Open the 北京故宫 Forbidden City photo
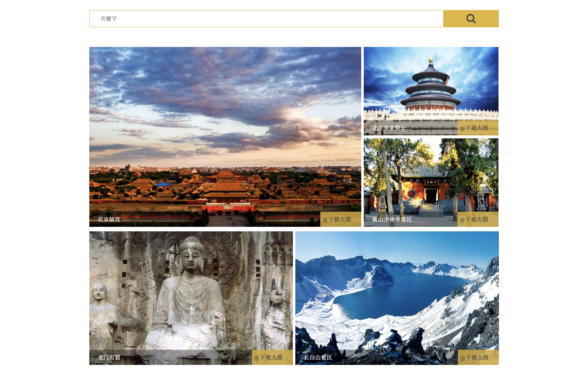 coord(225,129)
